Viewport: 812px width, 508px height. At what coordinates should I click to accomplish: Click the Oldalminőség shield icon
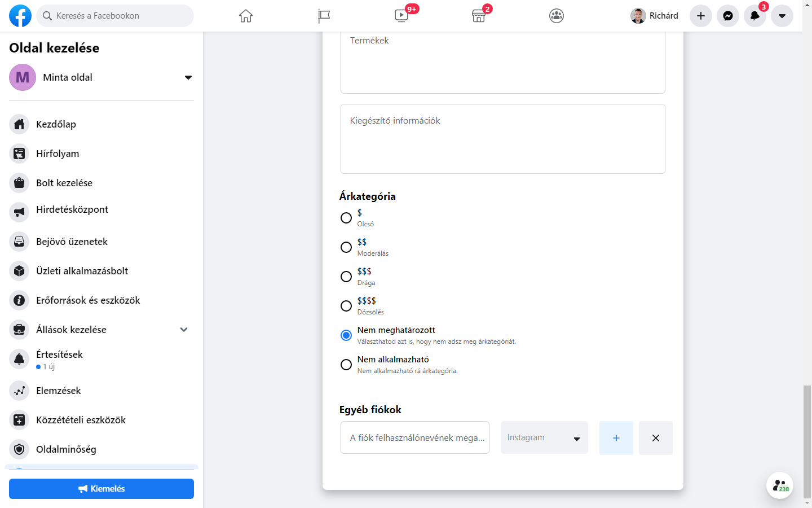click(x=19, y=449)
